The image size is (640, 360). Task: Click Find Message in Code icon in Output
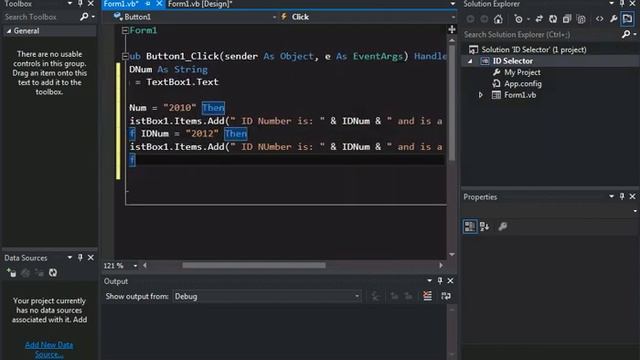[376, 296]
